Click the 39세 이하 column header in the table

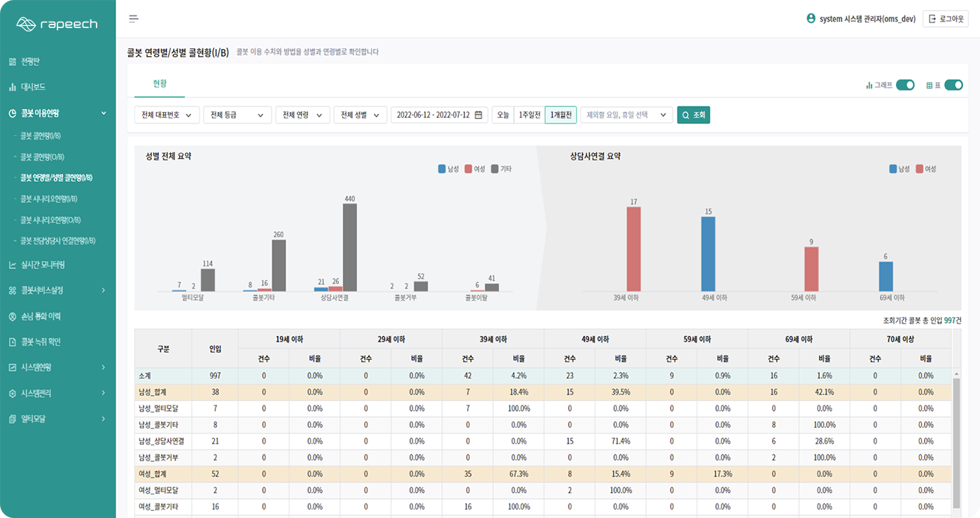[x=493, y=339]
